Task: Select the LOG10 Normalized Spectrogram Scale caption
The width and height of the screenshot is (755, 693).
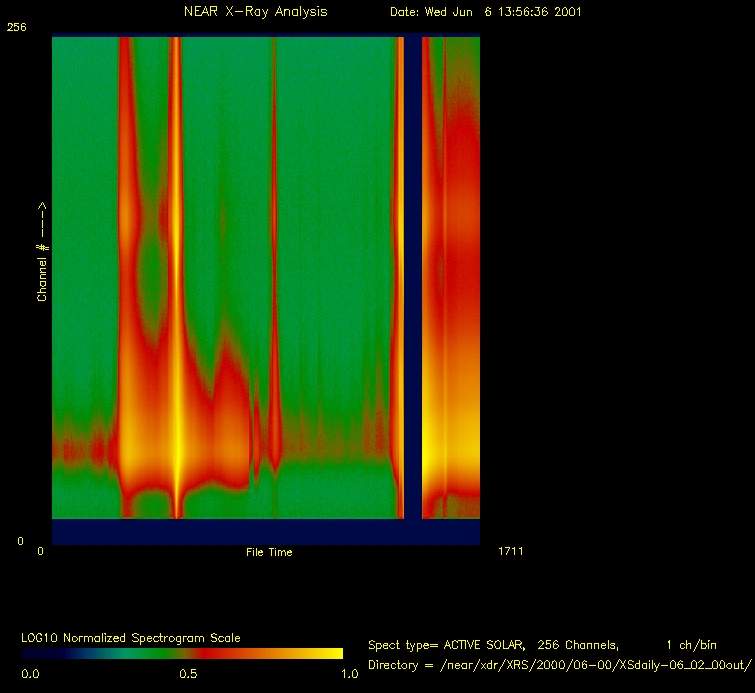Action: 131,637
